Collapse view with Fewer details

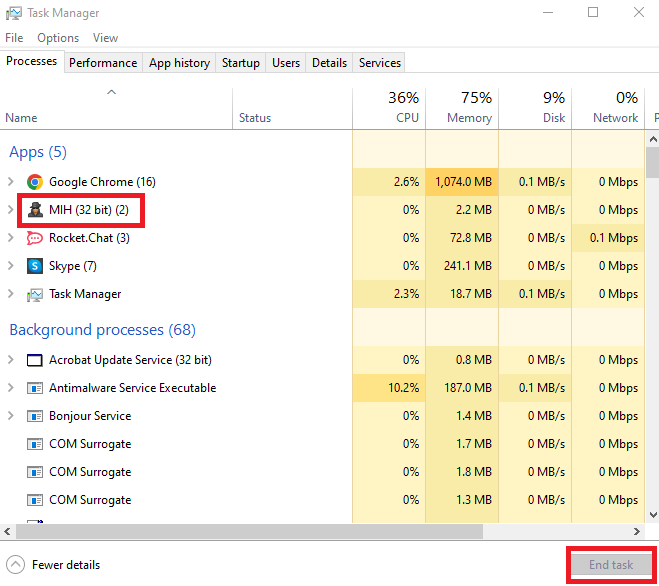(x=55, y=564)
